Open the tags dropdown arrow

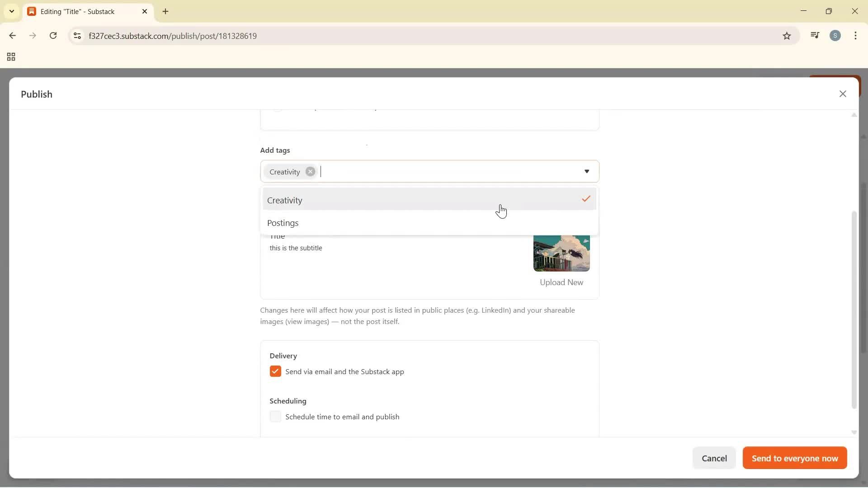(x=587, y=172)
